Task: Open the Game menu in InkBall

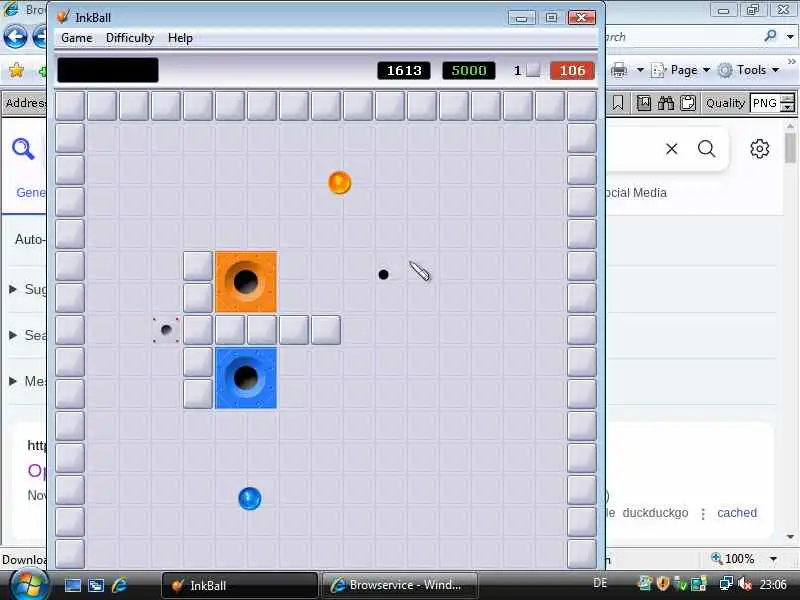Action: click(77, 38)
